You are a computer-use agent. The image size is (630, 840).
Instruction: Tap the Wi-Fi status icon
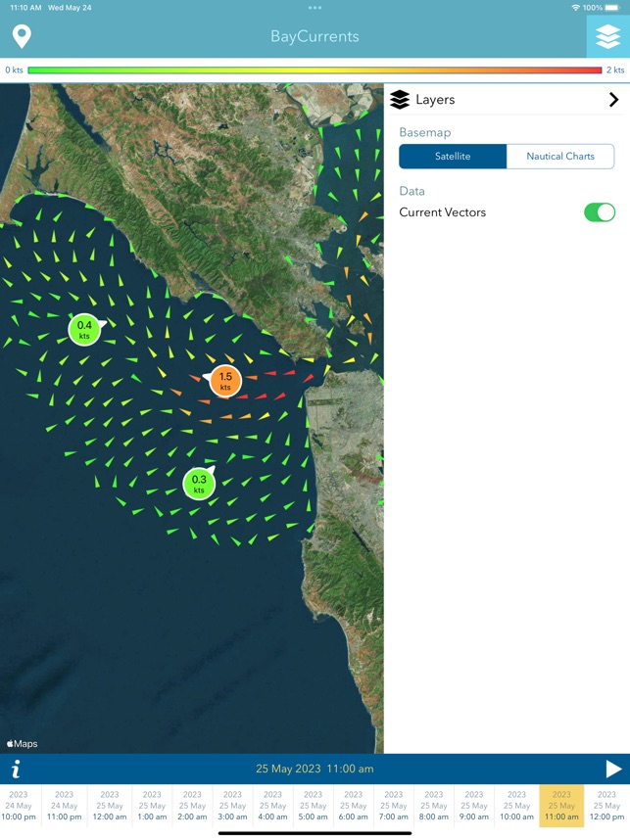pyautogui.click(x=576, y=8)
